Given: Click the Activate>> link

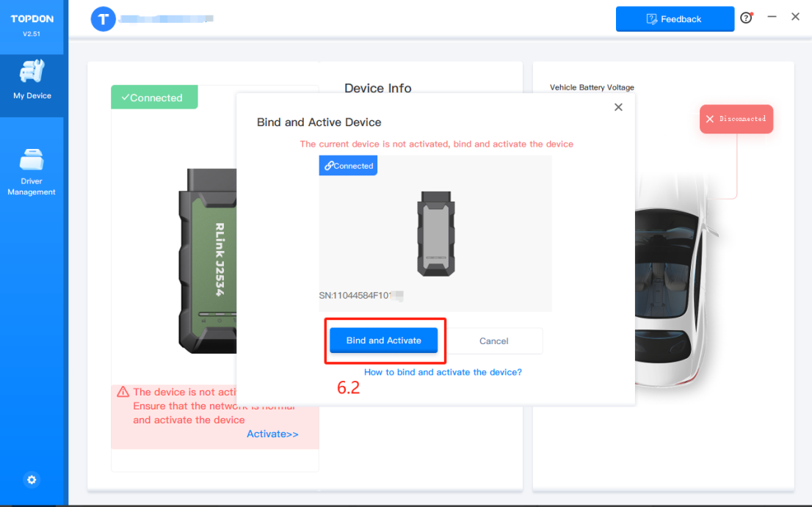Looking at the screenshot, I should (272, 434).
